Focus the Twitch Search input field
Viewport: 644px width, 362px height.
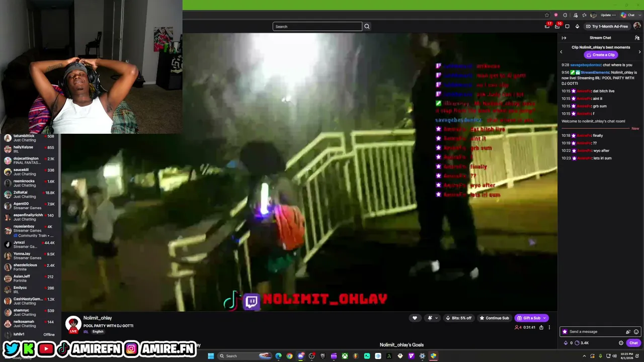(317, 26)
